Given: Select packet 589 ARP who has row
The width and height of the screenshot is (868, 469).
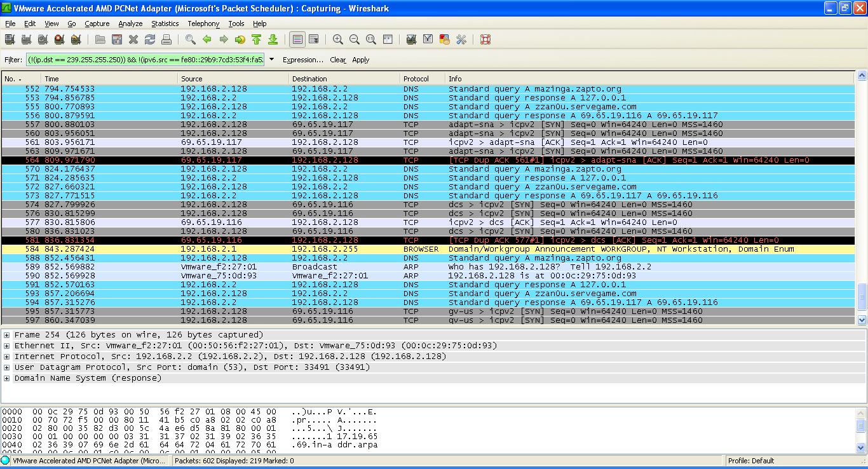Looking at the screenshot, I should pyautogui.click(x=428, y=267).
